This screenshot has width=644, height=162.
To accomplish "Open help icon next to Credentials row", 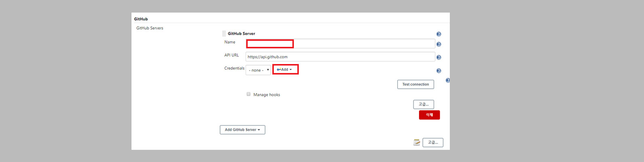I will click(439, 71).
